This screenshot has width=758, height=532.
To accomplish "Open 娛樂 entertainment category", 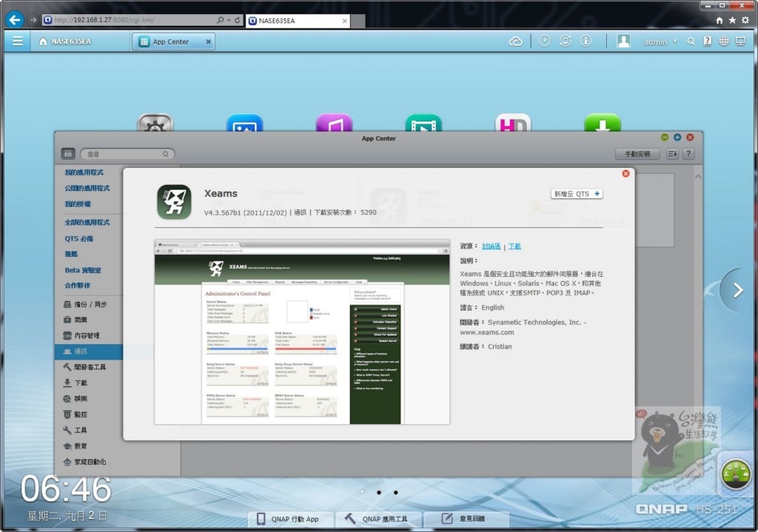I will 76,399.
